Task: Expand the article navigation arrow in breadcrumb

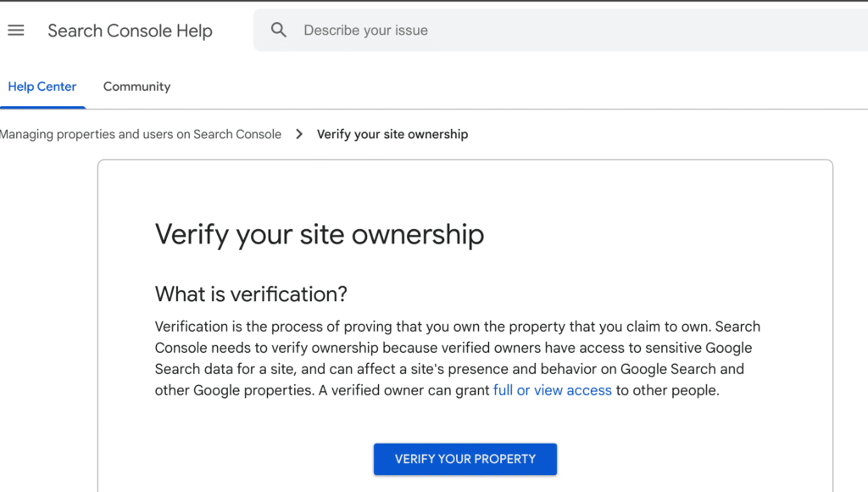Action: point(298,134)
